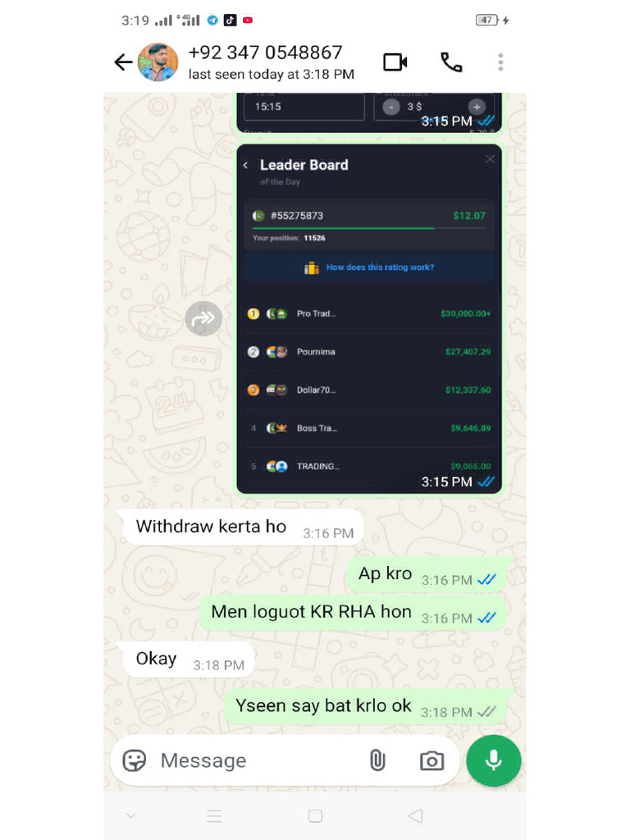Image resolution: width=630 pixels, height=840 pixels.
Task: Open the three-dot more options menu
Action: [x=500, y=62]
